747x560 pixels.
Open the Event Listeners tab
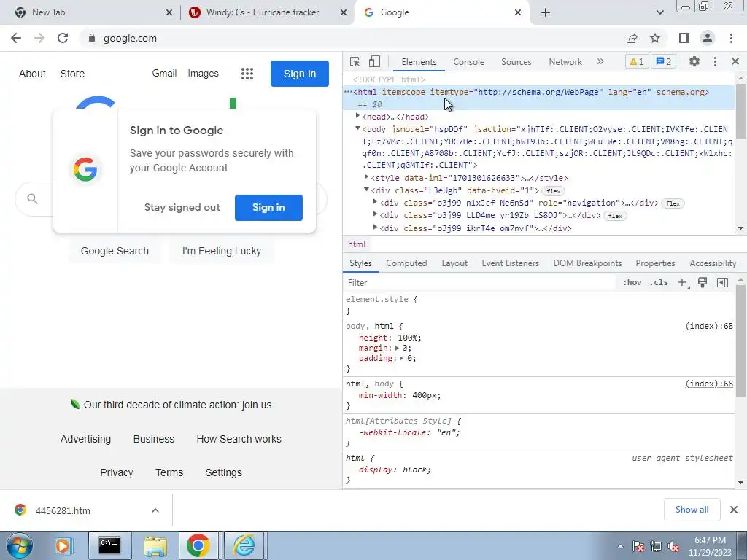click(x=510, y=263)
